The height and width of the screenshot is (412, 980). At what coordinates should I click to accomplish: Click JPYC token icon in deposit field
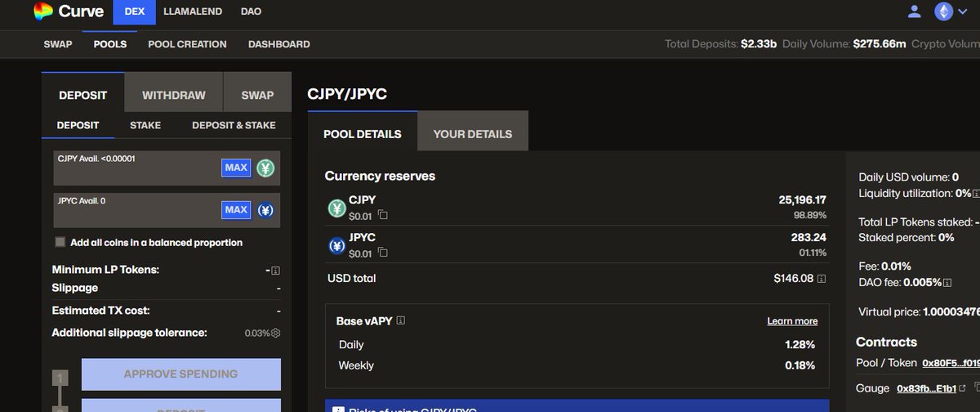click(x=265, y=210)
